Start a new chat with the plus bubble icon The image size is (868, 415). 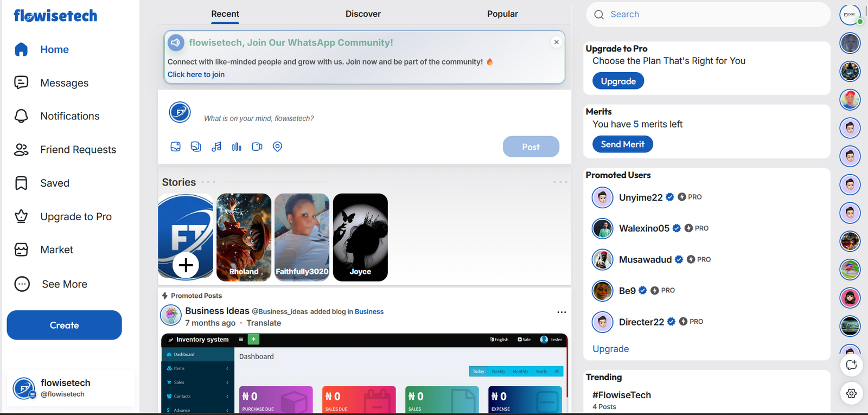[851, 365]
